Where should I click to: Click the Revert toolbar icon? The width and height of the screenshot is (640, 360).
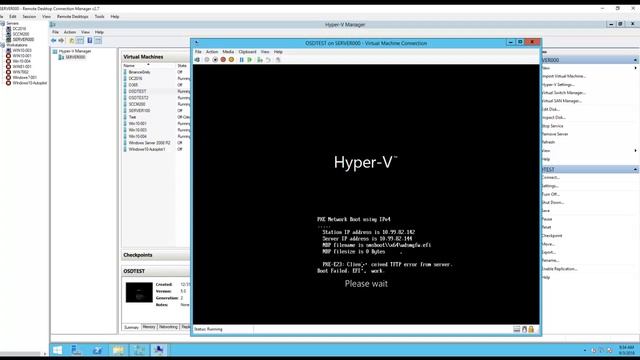tap(268, 60)
